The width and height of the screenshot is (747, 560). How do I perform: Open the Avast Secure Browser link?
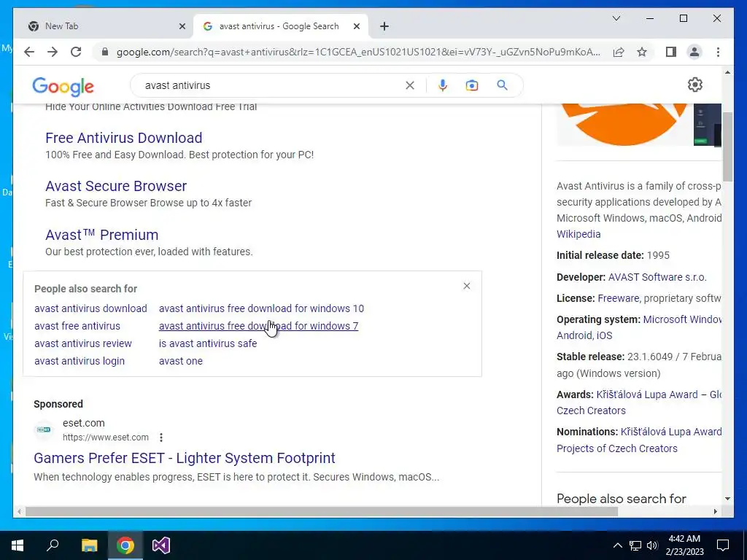[x=116, y=186]
